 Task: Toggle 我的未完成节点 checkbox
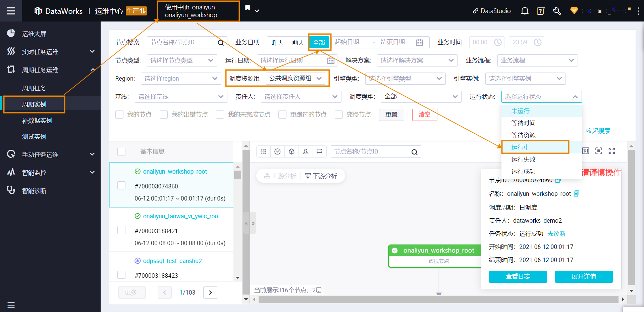[x=220, y=115]
